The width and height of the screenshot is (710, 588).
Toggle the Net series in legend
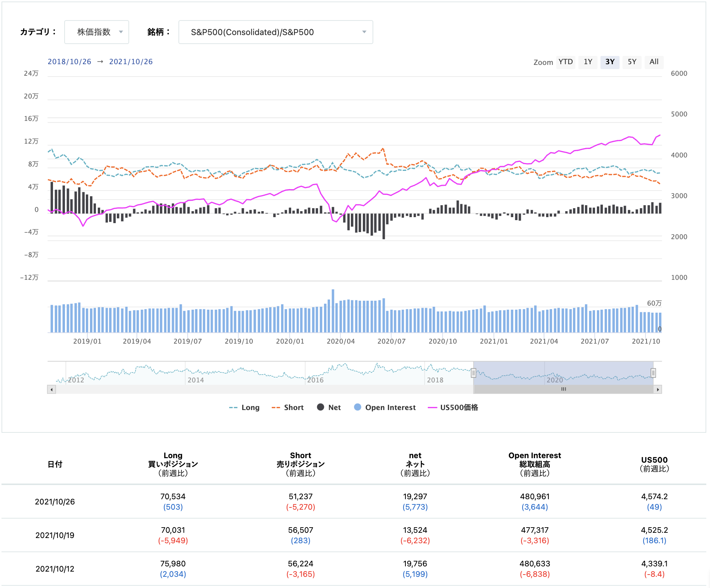[x=329, y=407]
